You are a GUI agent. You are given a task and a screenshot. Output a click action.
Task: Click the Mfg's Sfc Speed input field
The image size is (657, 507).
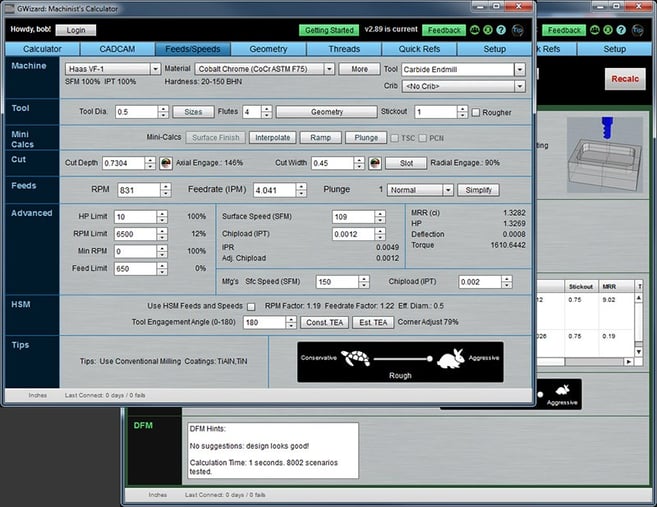coord(338,282)
